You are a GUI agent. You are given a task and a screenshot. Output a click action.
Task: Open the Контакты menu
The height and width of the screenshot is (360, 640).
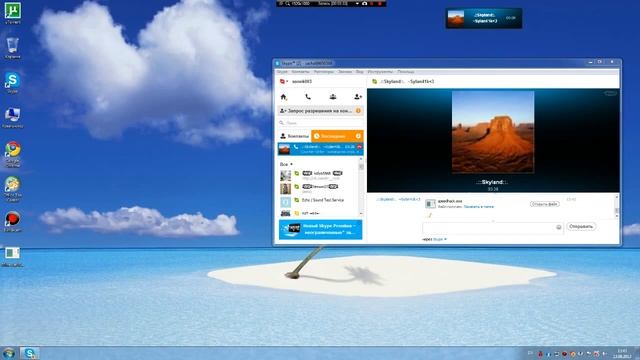300,72
